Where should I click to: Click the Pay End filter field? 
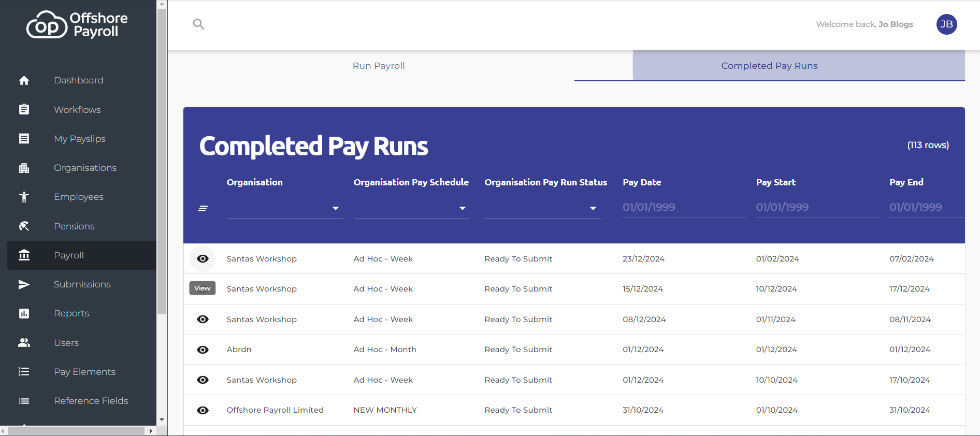pos(927,207)
